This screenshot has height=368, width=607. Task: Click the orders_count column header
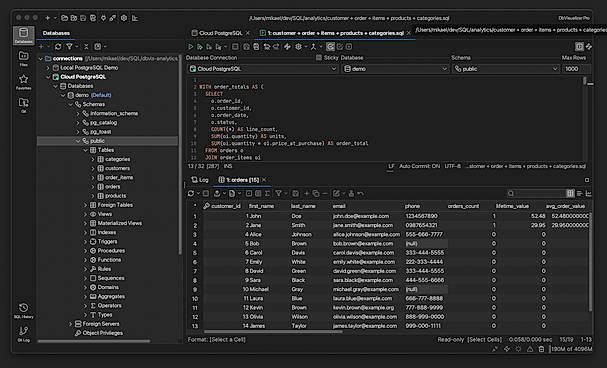(463, 206)
